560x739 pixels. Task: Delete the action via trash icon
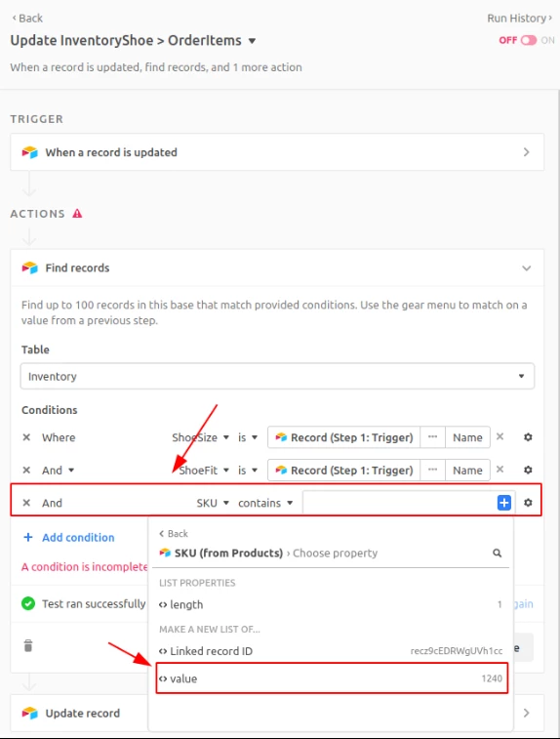(28, 645)
